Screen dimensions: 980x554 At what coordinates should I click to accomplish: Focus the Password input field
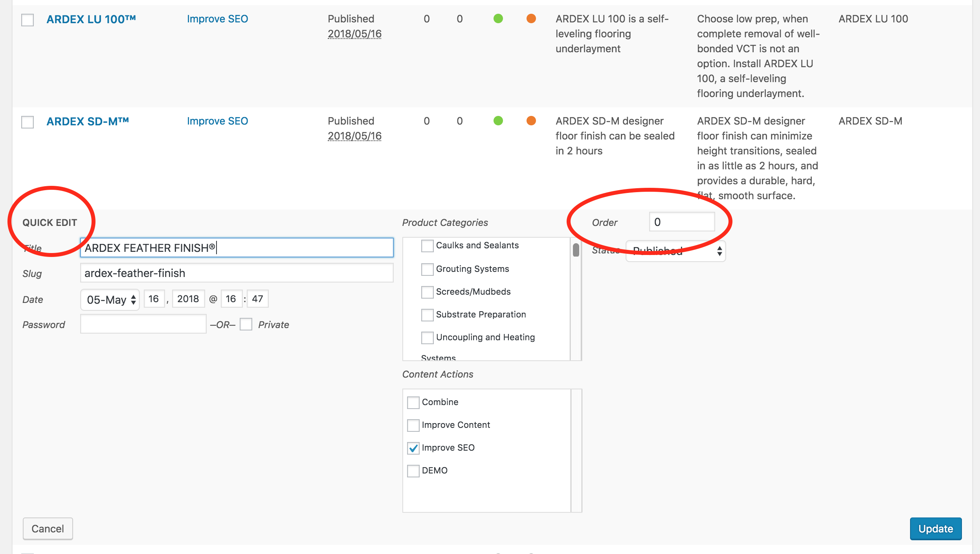pos(143,324)
